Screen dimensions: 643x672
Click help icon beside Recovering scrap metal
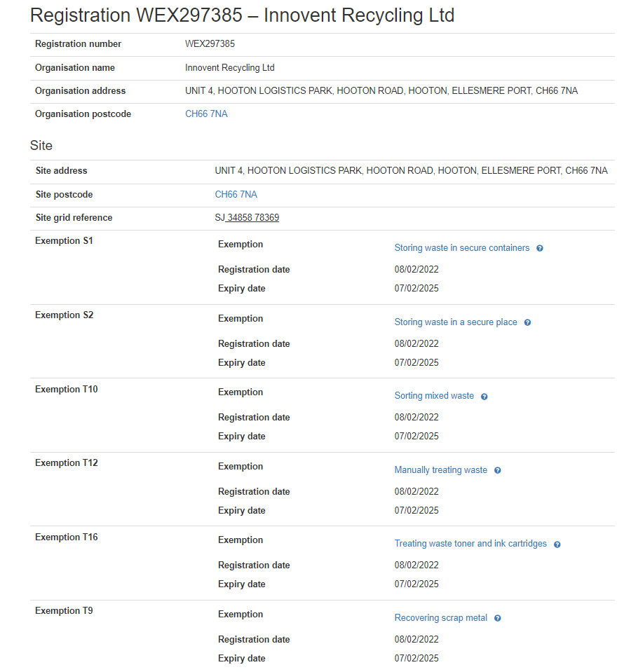pyautogui.click(x=497, y=618)
